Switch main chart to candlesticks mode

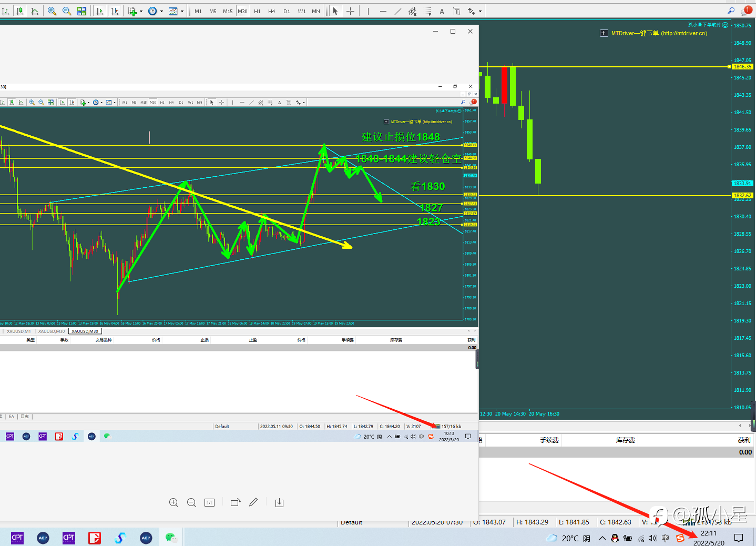20,11
